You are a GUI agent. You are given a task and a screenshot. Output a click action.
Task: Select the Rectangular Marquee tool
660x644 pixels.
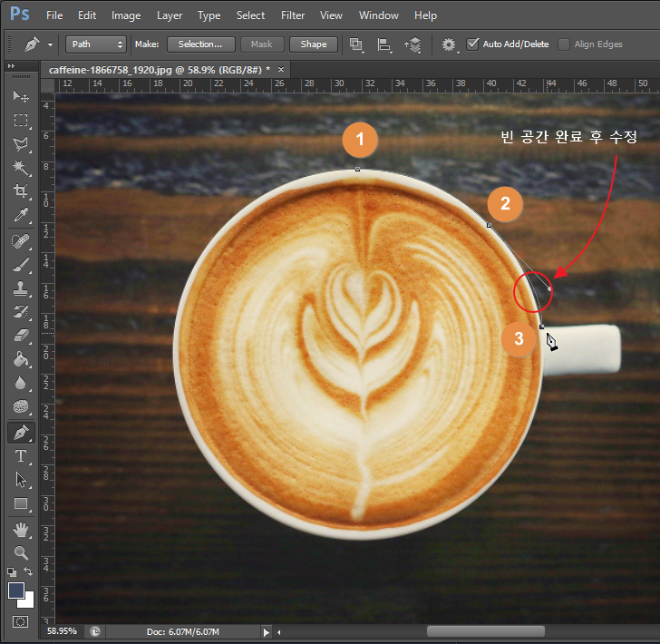(x=20, y=121)
